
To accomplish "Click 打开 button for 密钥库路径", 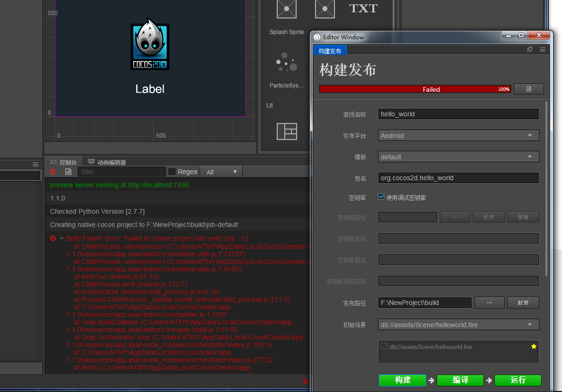I will tap(489, 217).
